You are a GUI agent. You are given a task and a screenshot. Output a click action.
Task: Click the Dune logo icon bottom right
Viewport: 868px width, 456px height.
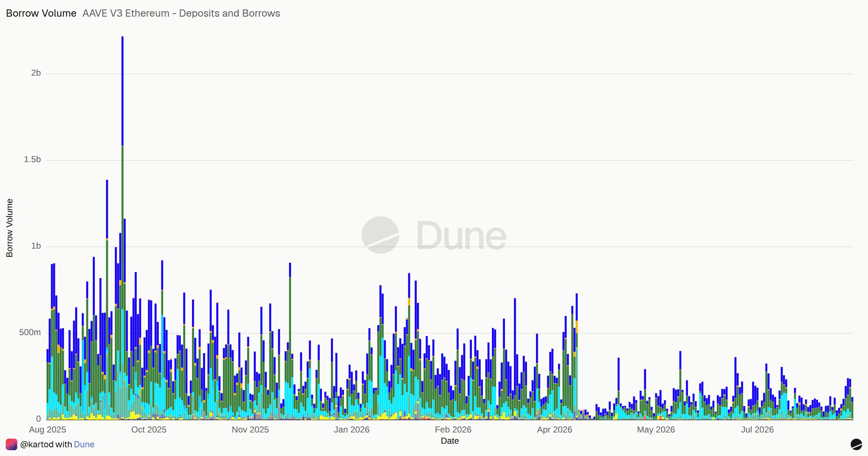(856, 444)
